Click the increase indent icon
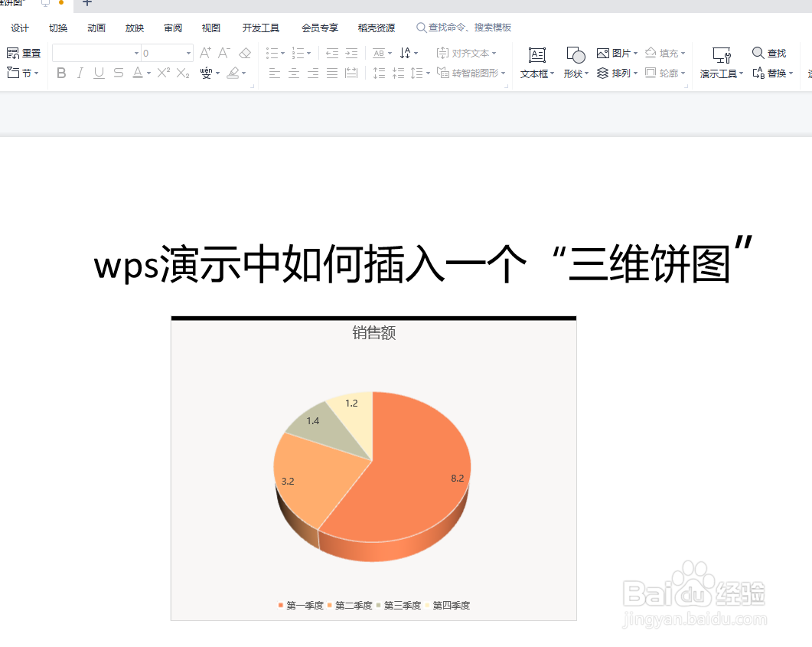This screenshot has height=647, width=812. (351, 53)
